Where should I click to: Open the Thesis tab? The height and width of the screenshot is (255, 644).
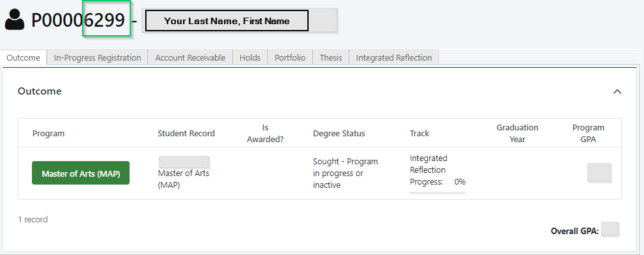click(x=331, y=57)
